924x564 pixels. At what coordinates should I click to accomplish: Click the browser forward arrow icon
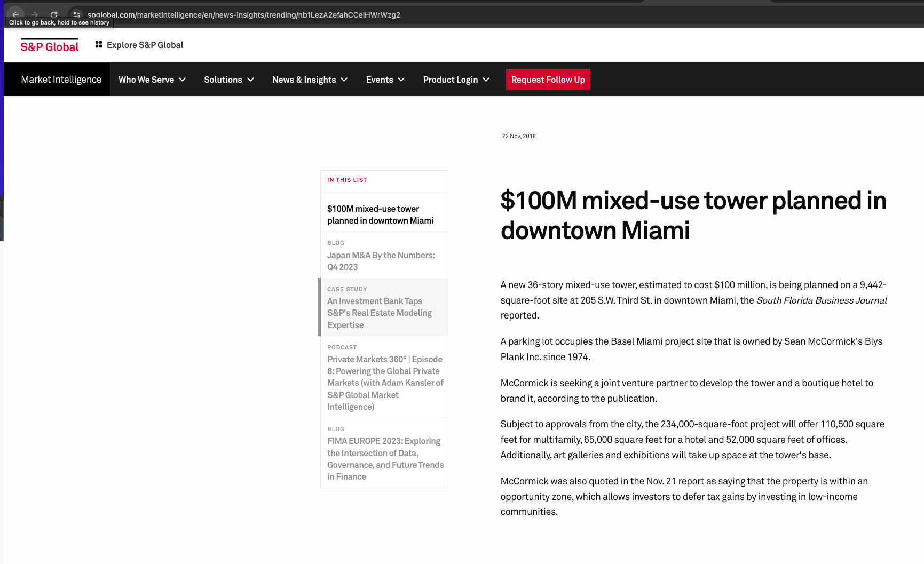35,14
